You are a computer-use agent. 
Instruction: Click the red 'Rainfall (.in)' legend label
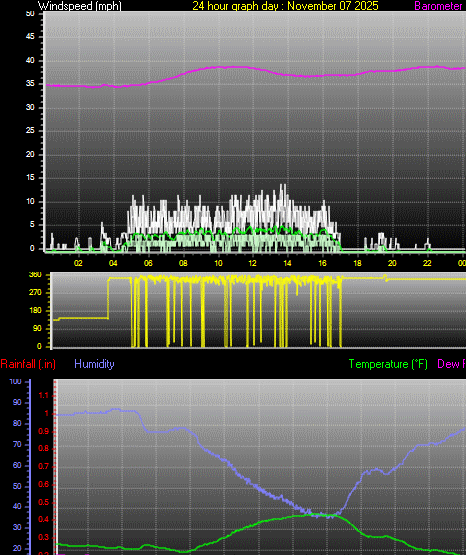click(28, 364)
